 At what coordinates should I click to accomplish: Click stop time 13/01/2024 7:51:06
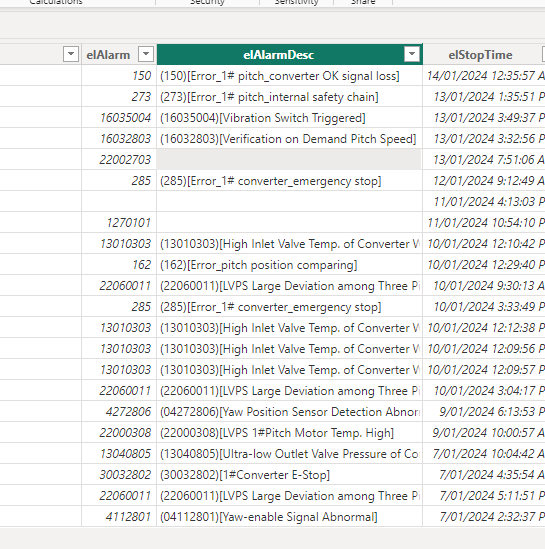pyautogui.click(x=484, y=160)
